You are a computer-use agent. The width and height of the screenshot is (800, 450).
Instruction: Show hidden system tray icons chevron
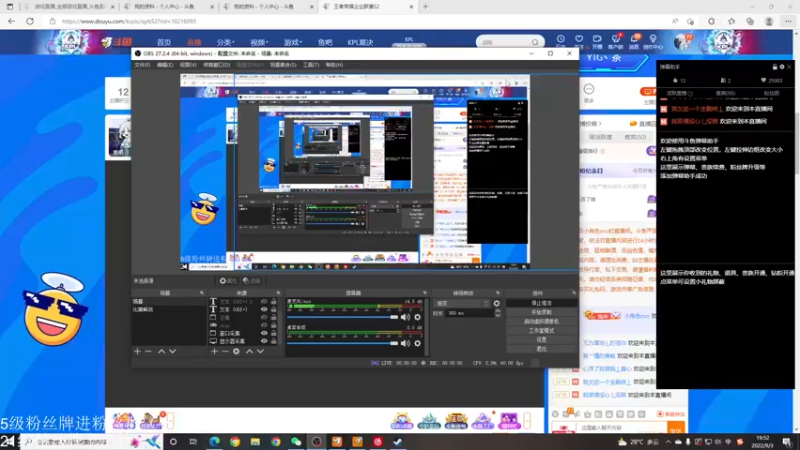click(x=668, y=442)
